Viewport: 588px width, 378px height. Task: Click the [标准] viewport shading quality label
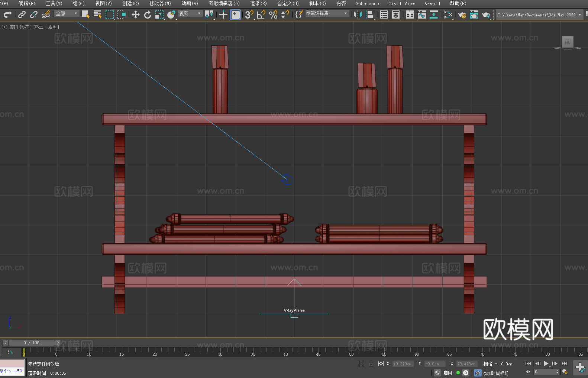[x=25, y=27]
